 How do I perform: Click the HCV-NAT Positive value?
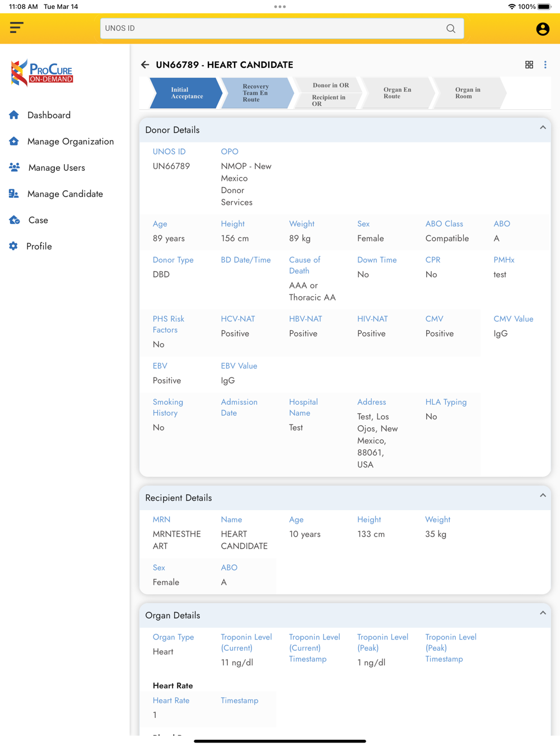coord(235,333)
